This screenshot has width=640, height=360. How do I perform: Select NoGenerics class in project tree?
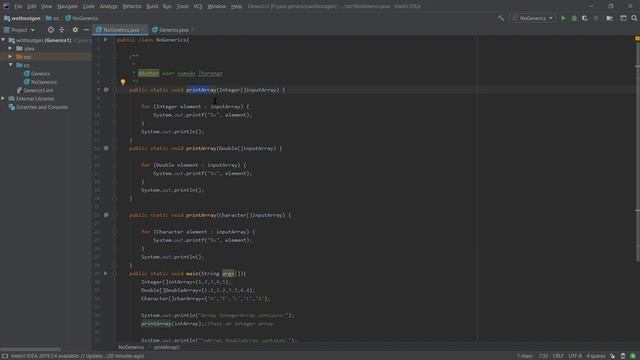(x=44, y=82)
